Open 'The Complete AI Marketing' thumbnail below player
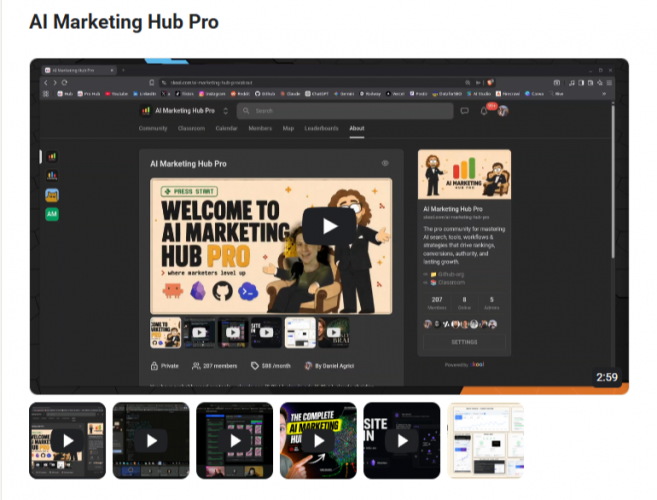Viewport: 657px width, 500px height. tap(318, 440)
